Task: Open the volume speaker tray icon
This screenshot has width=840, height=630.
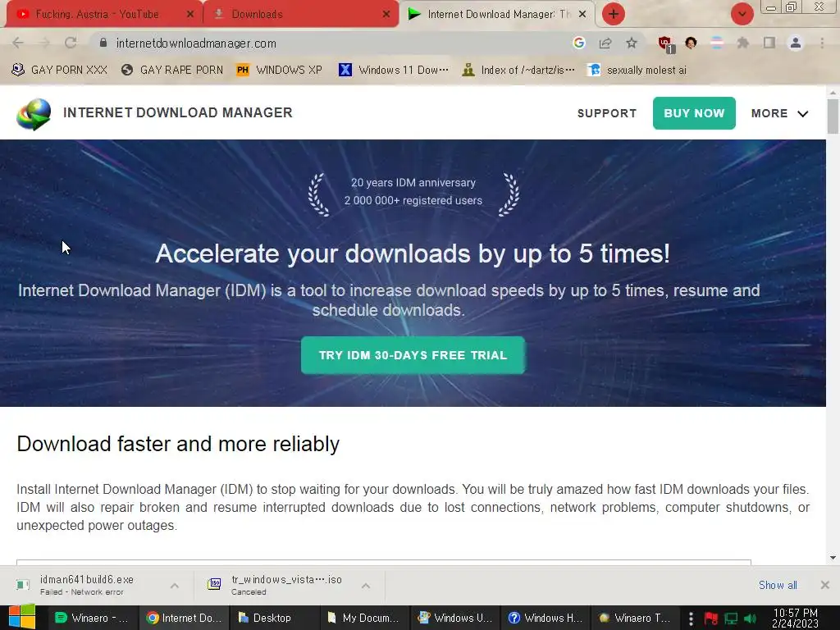Action: (750, 619)
